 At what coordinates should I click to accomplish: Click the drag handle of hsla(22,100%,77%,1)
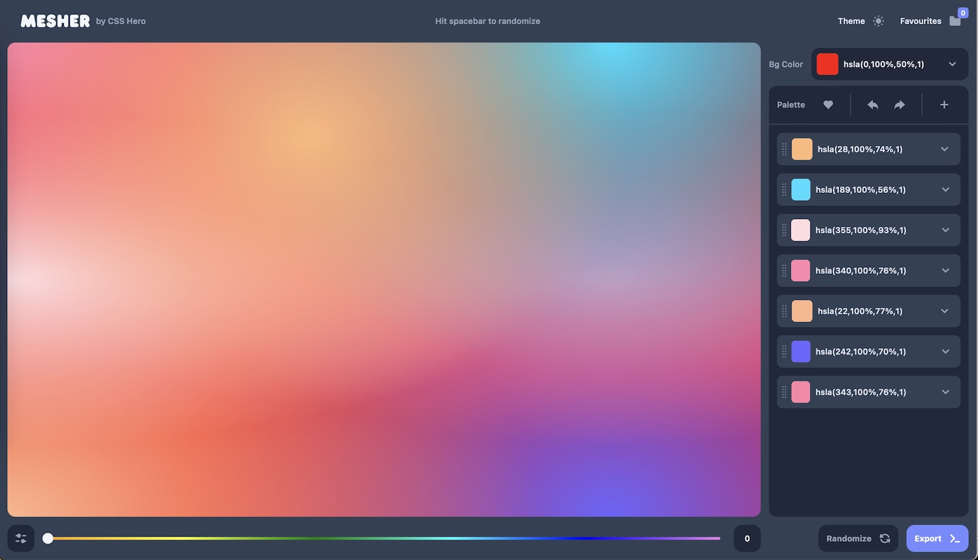click(784, 311)
